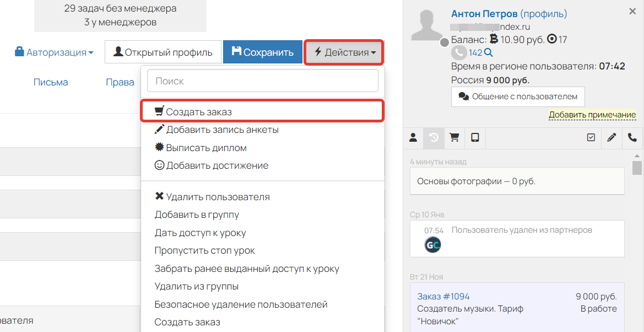Choose Добавить запись анкеты from the menu

pyautogui.click(x=217, y=130)
